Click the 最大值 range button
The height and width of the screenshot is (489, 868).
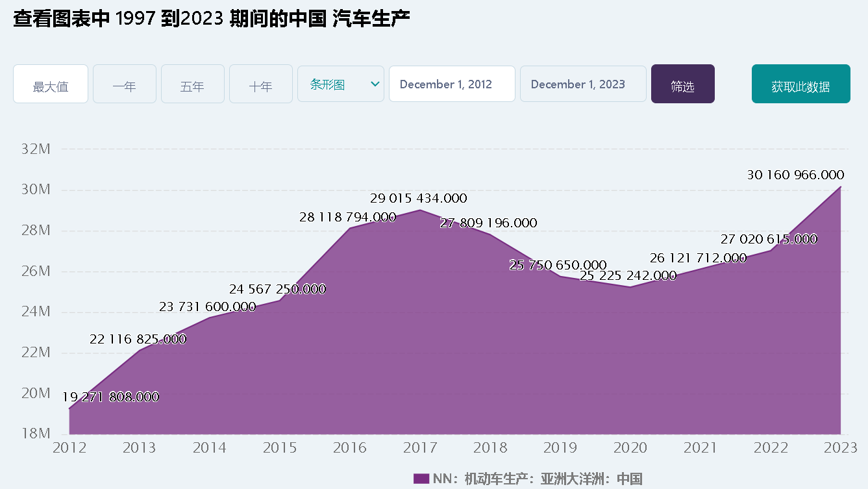[x=51, y=84]
